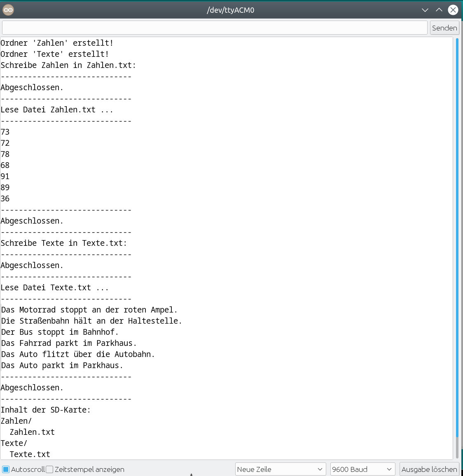This screenshot has height=476, width=463.
Task: Click the number 36 in output
Action: (x=5, y=199)
